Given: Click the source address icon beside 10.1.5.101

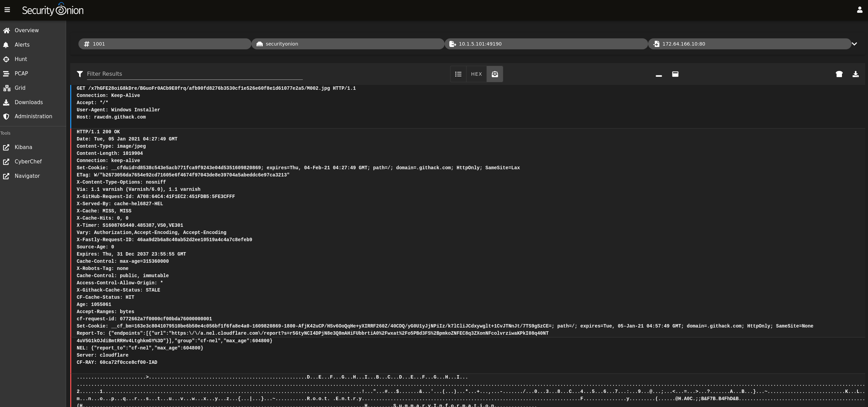Looking at the screenshot, I should pyautogui.click(x=452, y=44).
